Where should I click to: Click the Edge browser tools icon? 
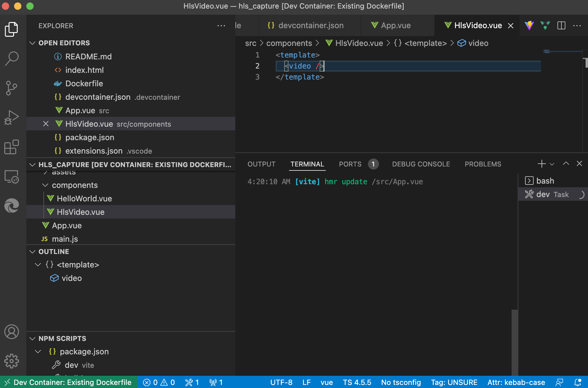point(12,206)
